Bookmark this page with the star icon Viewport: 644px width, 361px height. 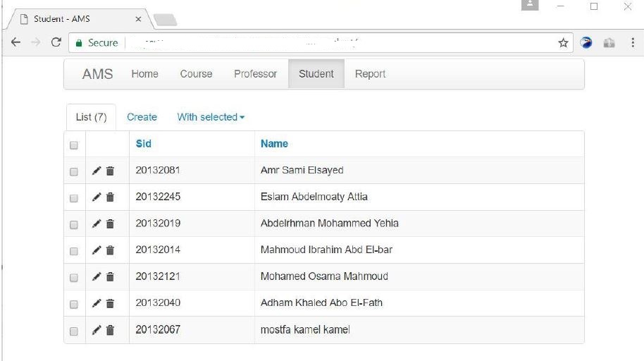click(x=563, y=43)
